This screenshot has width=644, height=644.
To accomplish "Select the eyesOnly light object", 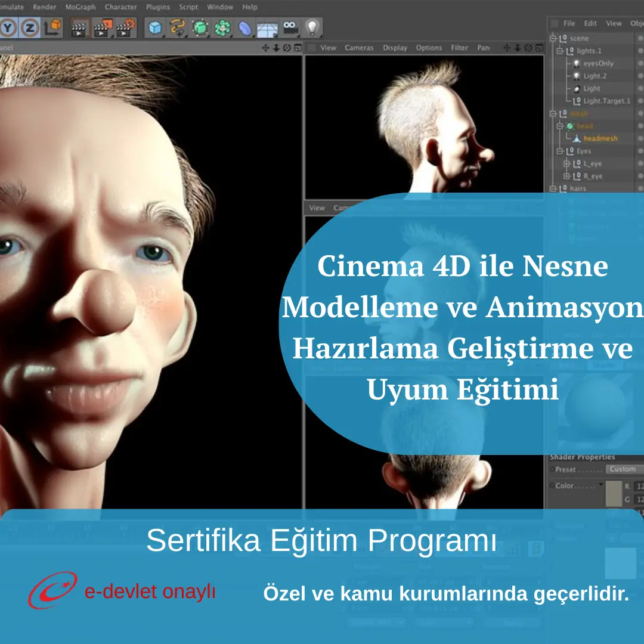I will pyautogui.click(x=599, y=63).
